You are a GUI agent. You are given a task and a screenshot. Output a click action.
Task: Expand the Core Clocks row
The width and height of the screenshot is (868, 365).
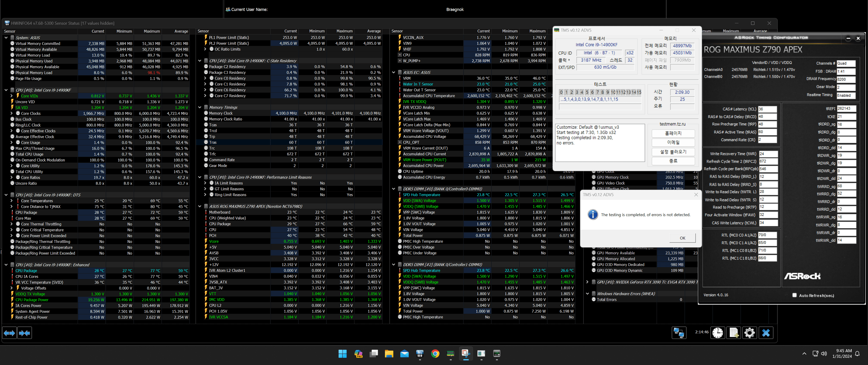coord(12,113)
